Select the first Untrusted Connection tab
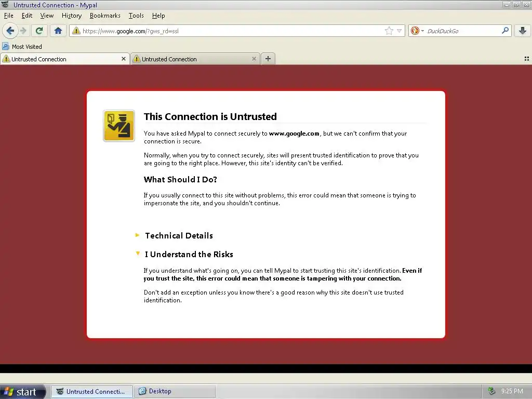Viewport: 532px width, 399px height. [x=64, y=59]
